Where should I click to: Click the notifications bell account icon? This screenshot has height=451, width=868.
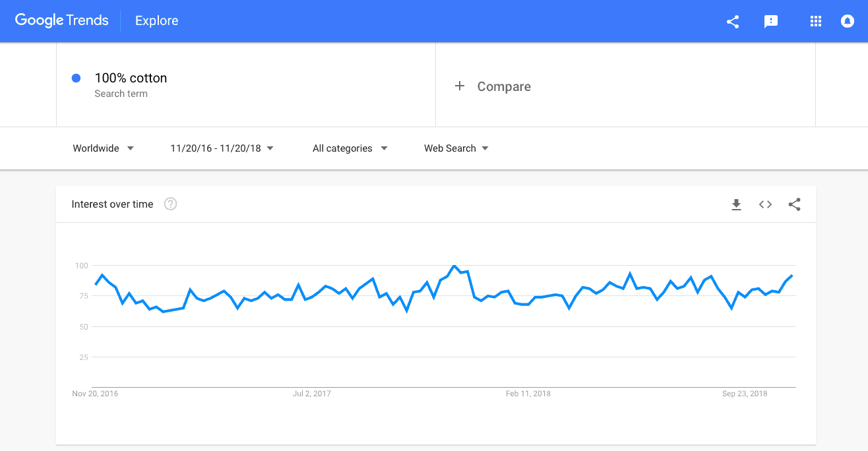848,22
